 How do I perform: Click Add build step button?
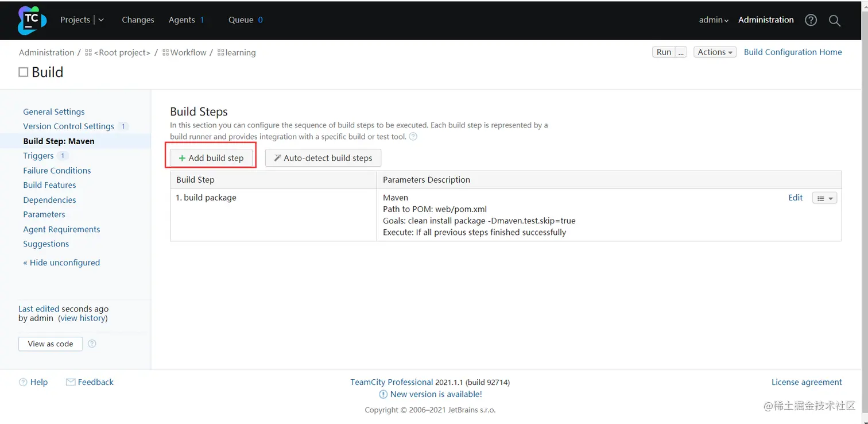pos(211,158)
